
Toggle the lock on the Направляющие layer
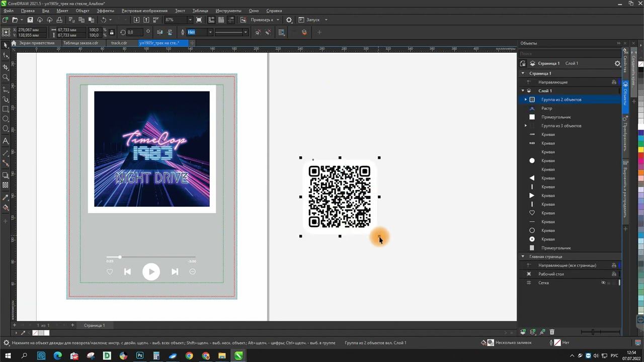point(614,82)
